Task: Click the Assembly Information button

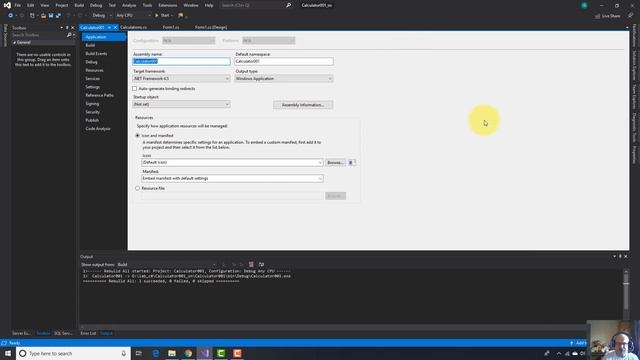Action: click(303, 105)
